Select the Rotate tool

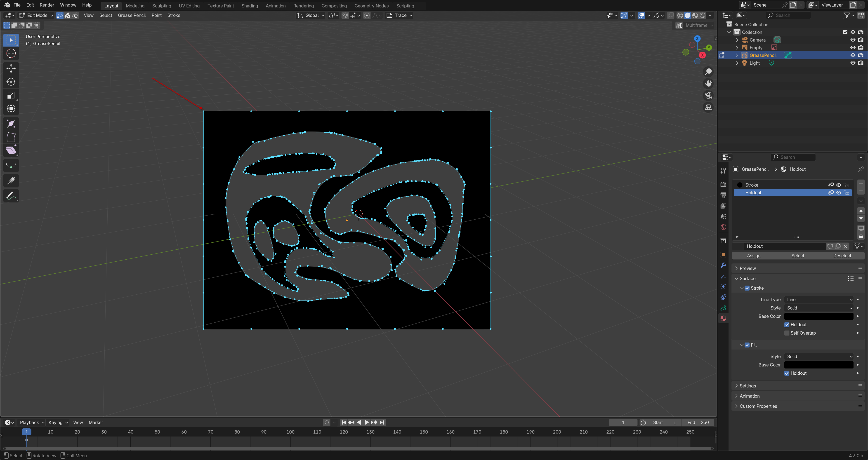click(x=11, y=82)
